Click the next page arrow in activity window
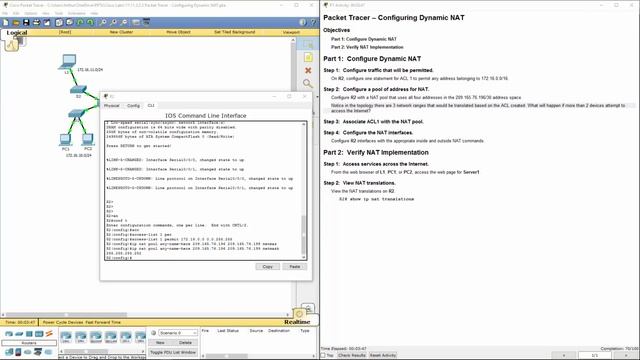This screenshot has height=360, width=640. tap(626, 356)
